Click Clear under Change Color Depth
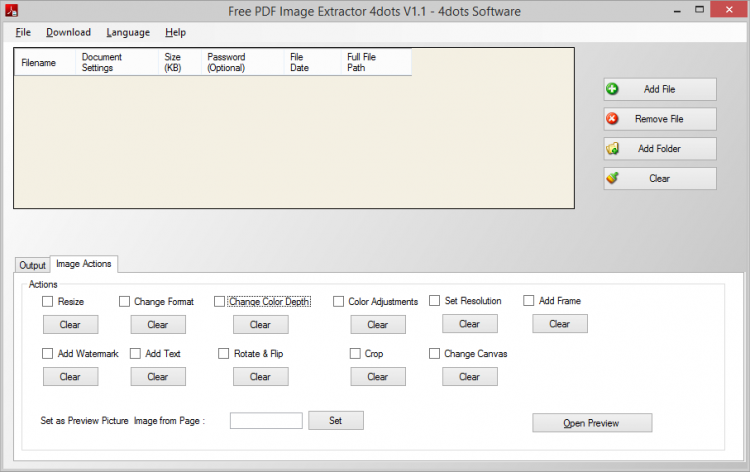Image resolution: width=750 pixels, height=472 pixels. (x=261, y=325)
